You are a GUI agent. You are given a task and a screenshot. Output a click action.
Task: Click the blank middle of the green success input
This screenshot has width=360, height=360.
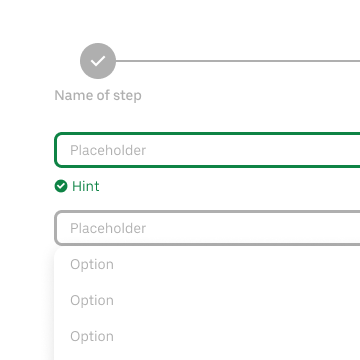pyautogui.click(x=253, y=150)
